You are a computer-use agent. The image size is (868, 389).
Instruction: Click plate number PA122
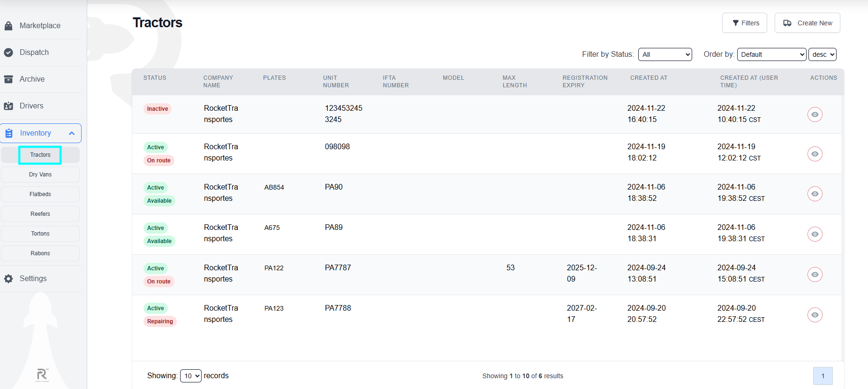coord(274,268)
